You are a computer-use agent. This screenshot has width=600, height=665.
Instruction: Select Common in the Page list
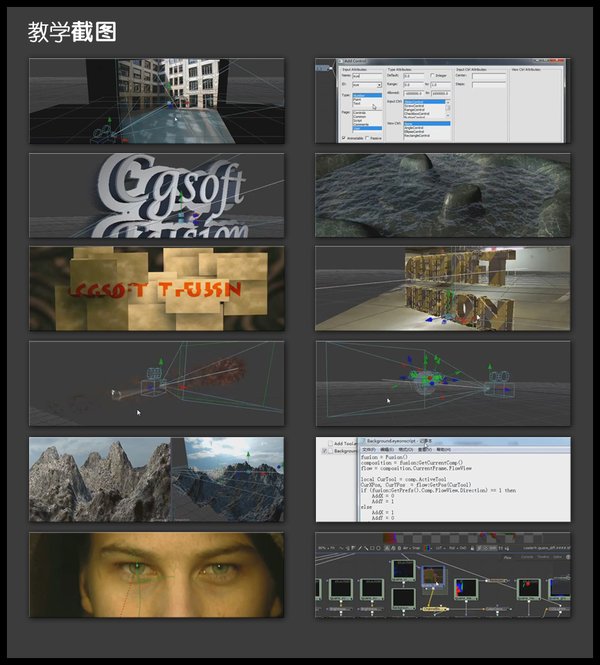click(x=367, y=117)
